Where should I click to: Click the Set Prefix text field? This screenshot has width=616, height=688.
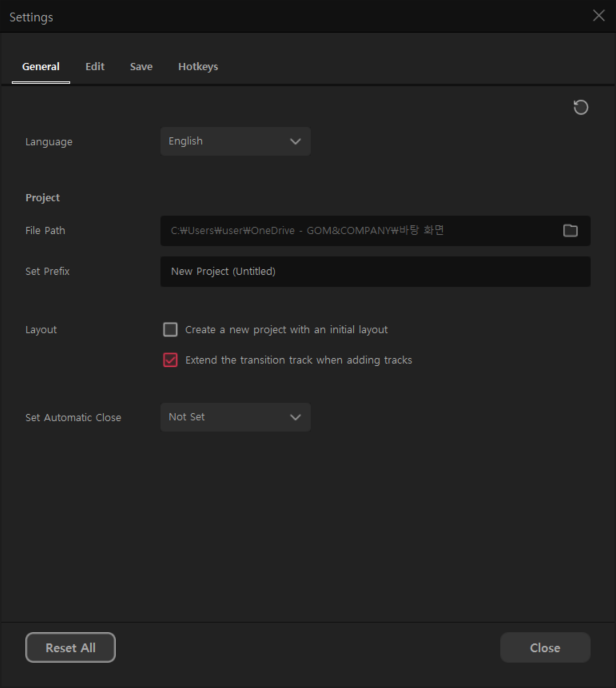tap(375, 271)
